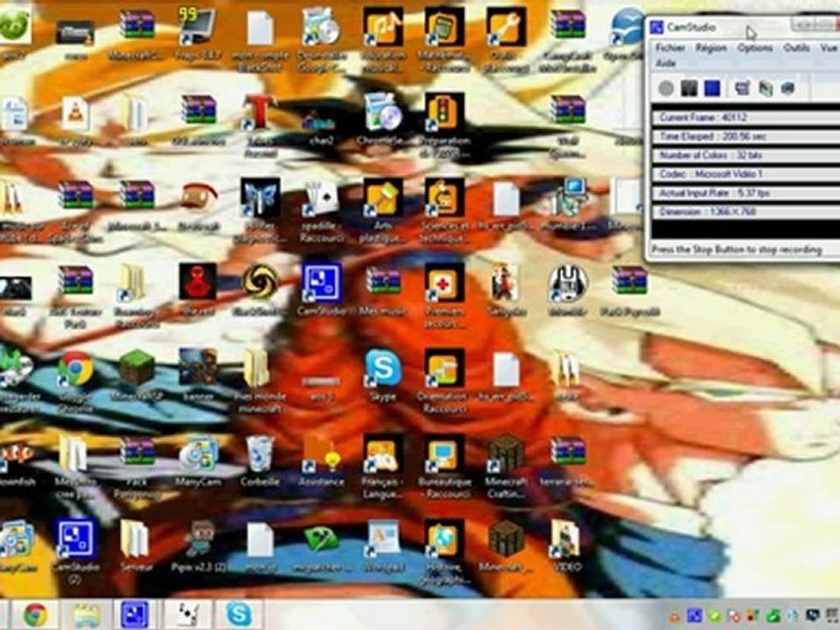840x630 pixels.
Task: Click the grayed Record circle in CamStudio
Action: 666,87
